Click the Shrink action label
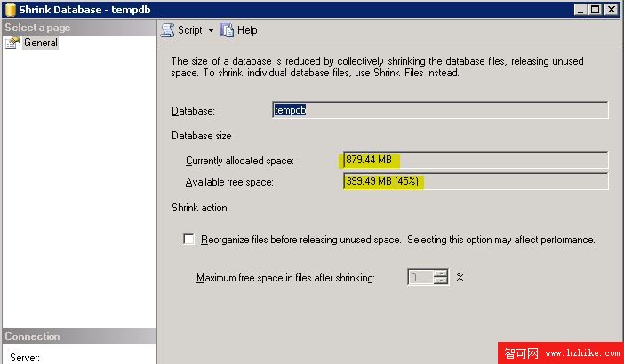The width and height of the screenshot is (624, 364). 199,208
